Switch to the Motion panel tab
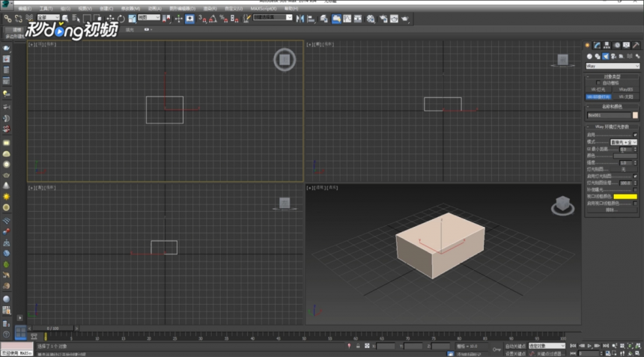This screenshot has width=644, height=357. 617,45
